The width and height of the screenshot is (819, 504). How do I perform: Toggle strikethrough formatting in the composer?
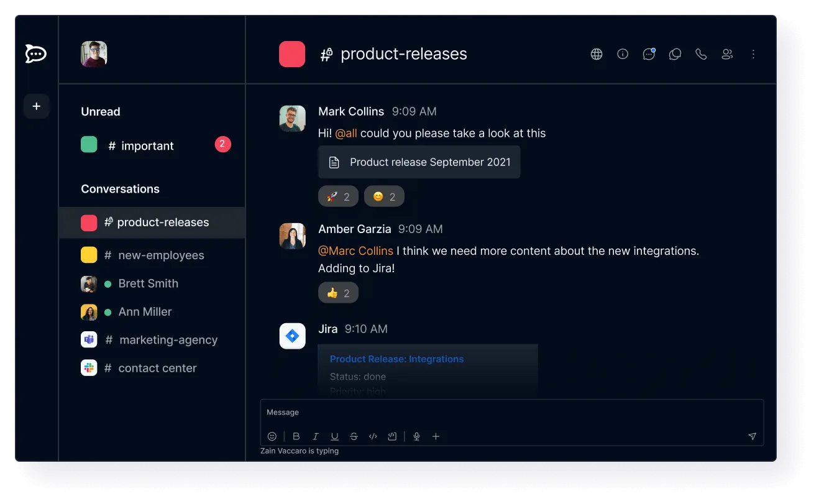[x=354, y=436]
